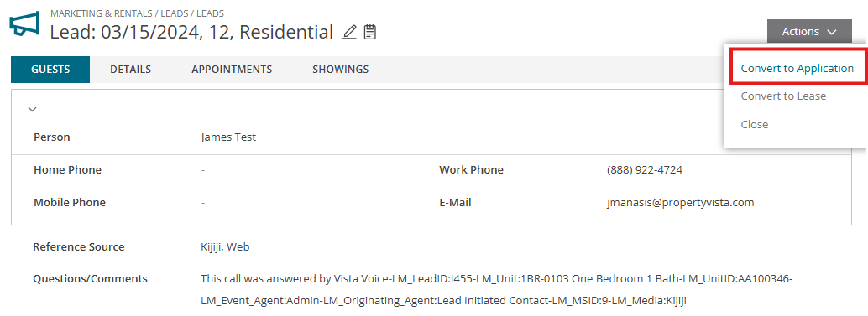
Task: Click the Questions/Comments text block
Action: 497,290
